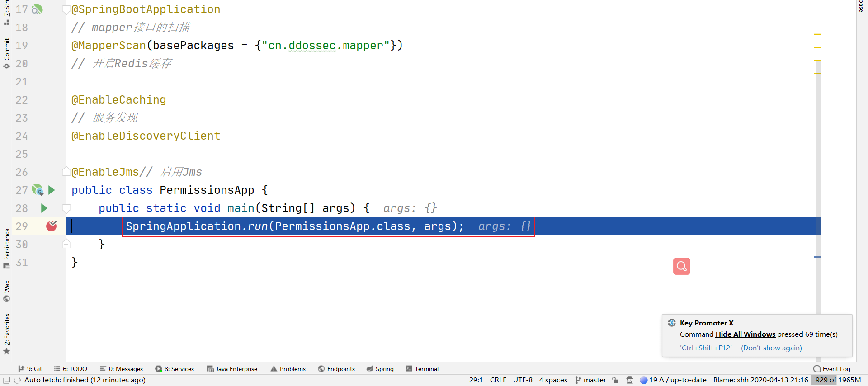
Task: Change line separator from CRLF
Action: coord(498,380)
